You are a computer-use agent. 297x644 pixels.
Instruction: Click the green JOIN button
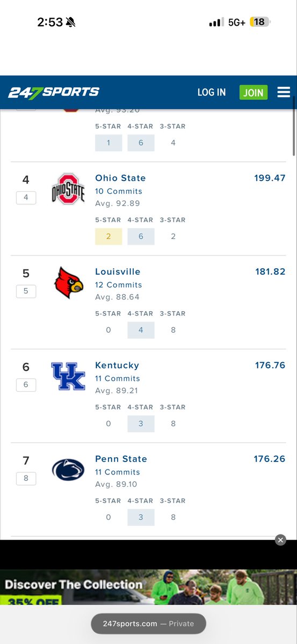(x=253, y=92)
